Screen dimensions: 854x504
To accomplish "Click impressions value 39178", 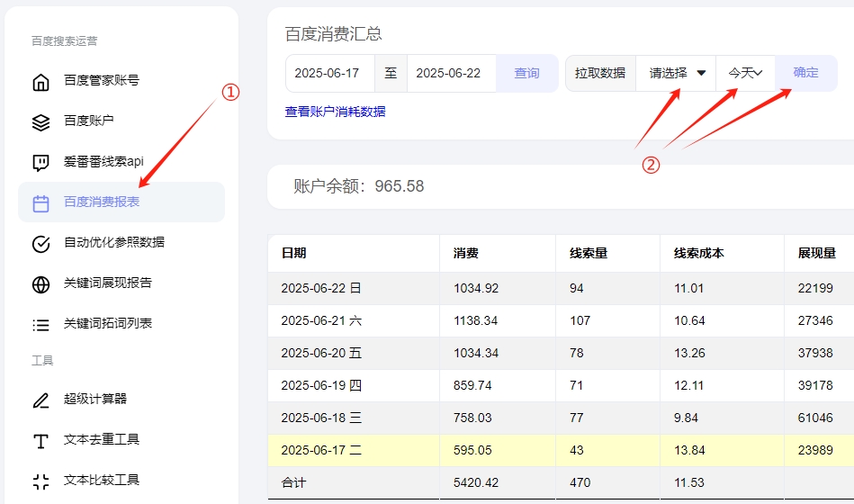I will (815, 385).
